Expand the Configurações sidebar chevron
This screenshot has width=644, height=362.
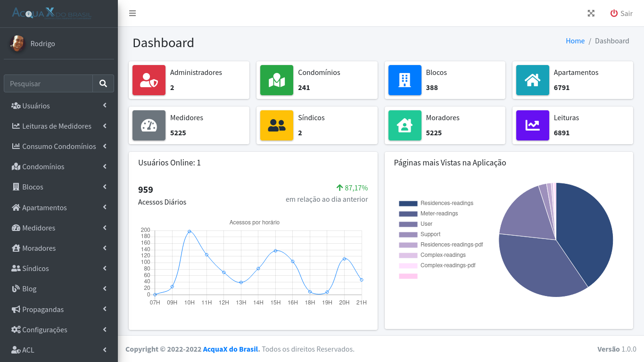coord(105,329)
